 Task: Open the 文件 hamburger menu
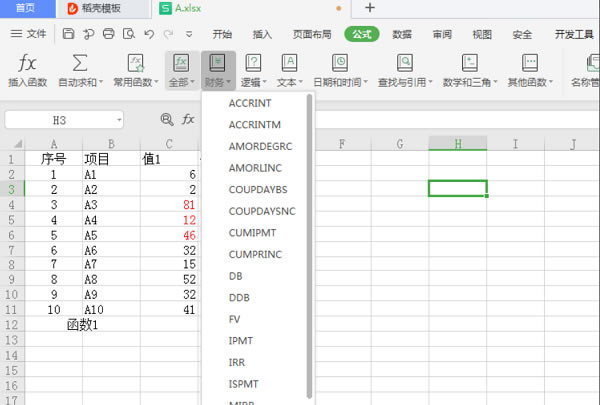coord(28,34)
